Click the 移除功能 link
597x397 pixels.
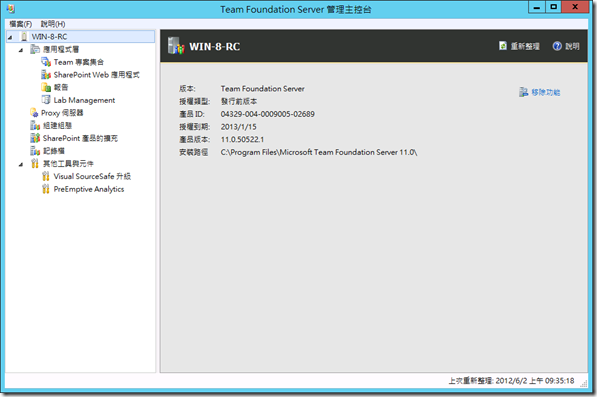tap(540, 92)
